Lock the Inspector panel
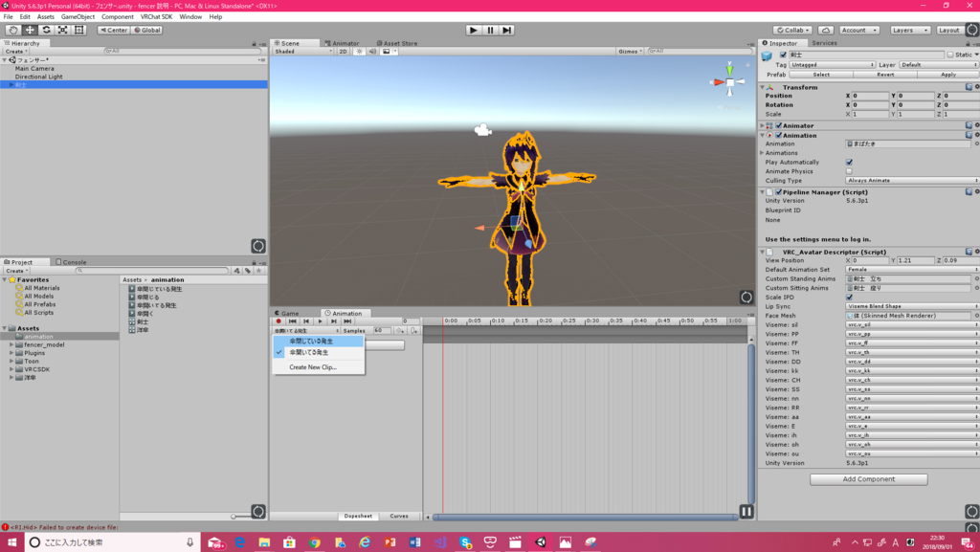Viewport: 980px width, 552px height. click(968, 44)
